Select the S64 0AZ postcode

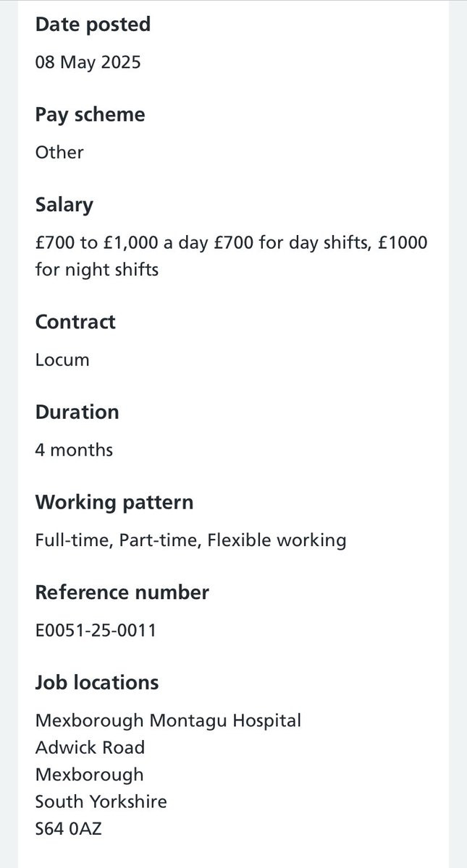(x=69, y=829)
